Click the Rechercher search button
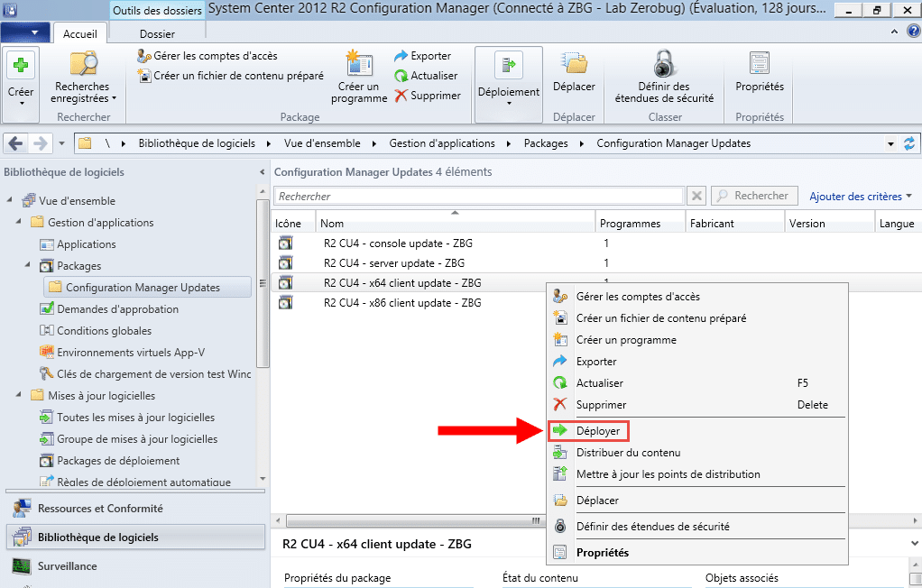 tap(754, 196)
